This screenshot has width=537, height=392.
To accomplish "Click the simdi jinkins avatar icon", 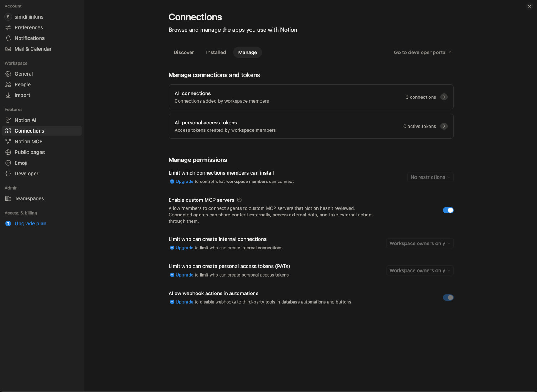I will pos(8,17).
